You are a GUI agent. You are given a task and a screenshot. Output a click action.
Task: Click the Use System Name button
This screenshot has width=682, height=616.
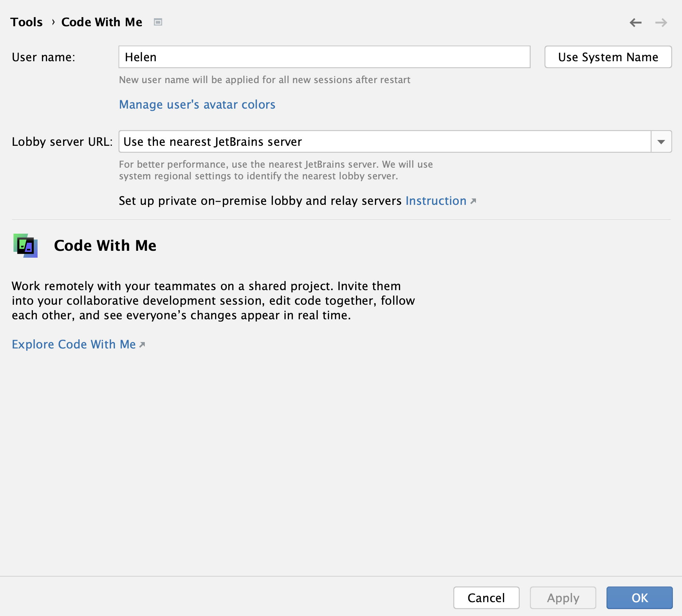608,57
